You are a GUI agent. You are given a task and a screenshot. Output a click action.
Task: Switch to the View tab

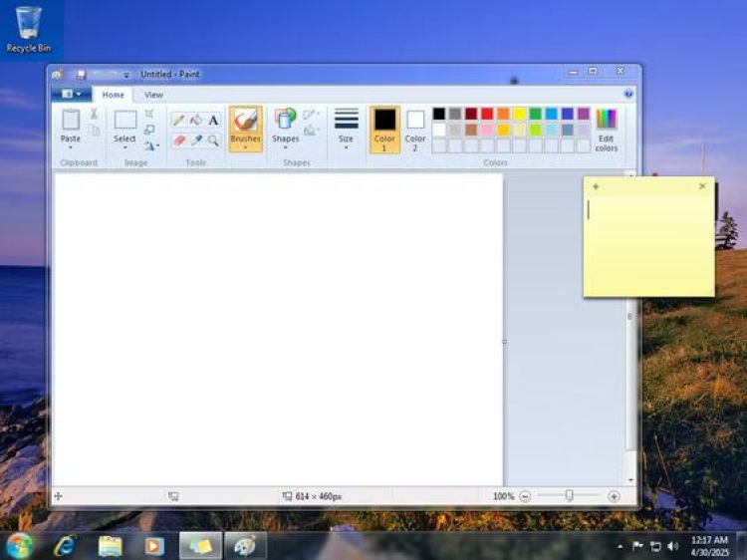(x=153, y=95)
